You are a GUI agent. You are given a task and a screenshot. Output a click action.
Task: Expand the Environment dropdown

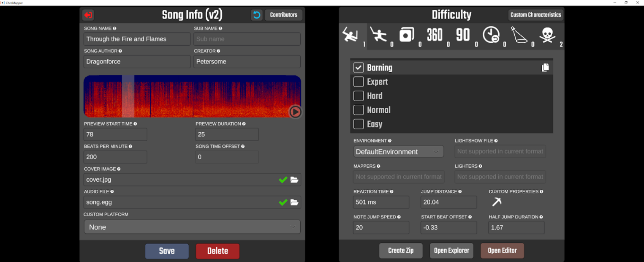[398, 152]
